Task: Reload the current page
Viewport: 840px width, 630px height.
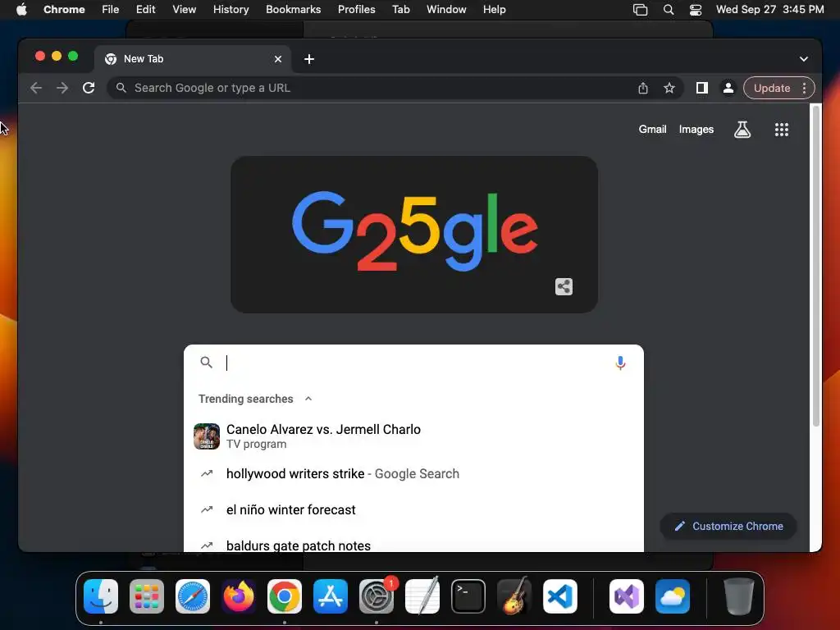Action: tap(89, 88)
